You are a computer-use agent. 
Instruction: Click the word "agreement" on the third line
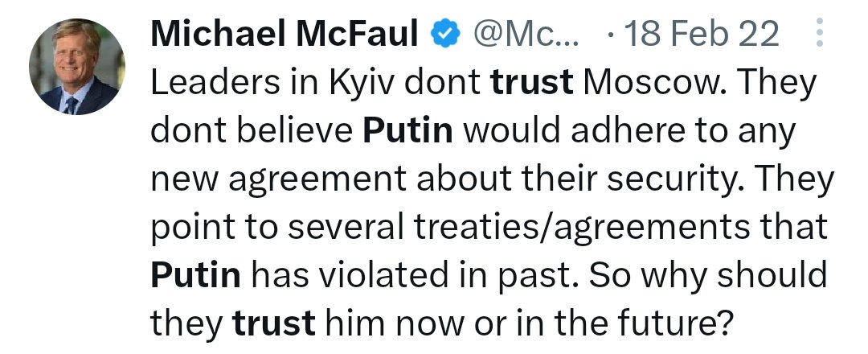[317, 180]
